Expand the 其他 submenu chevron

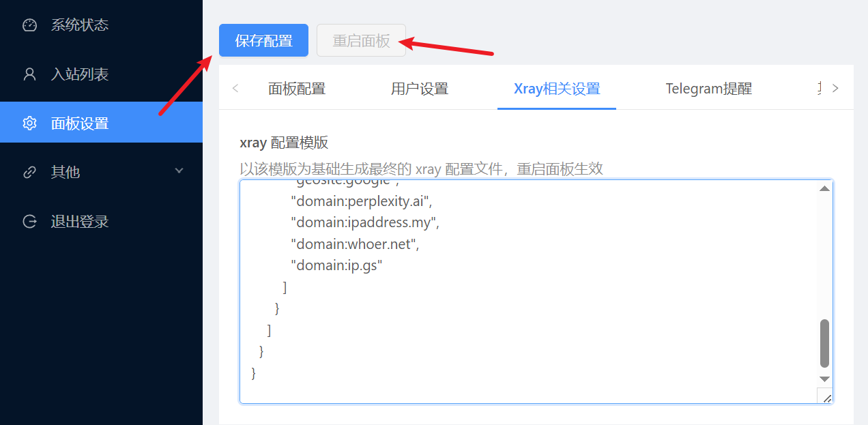coord(179,171)
